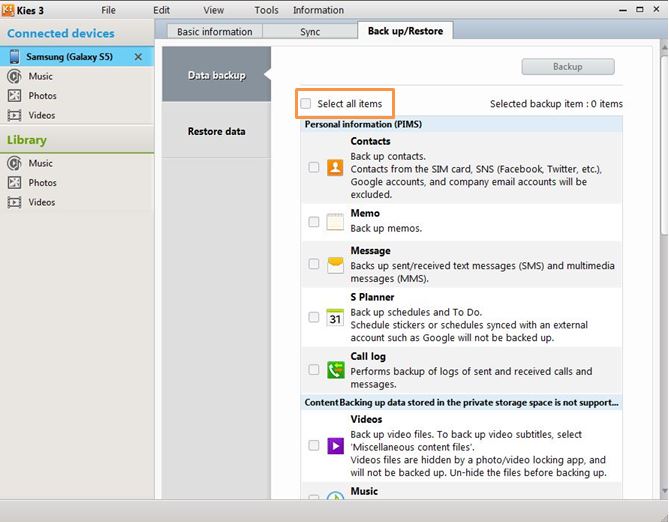Click the Music icon in Library section

(14, 163)
